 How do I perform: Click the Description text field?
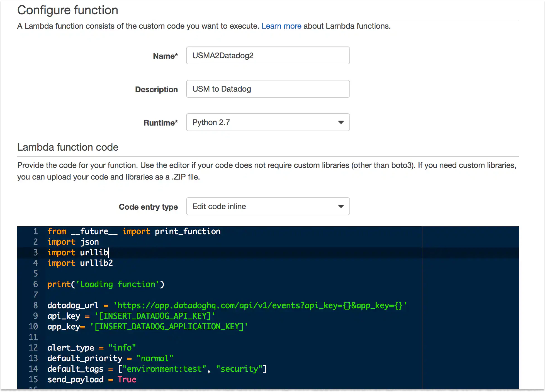268,89
